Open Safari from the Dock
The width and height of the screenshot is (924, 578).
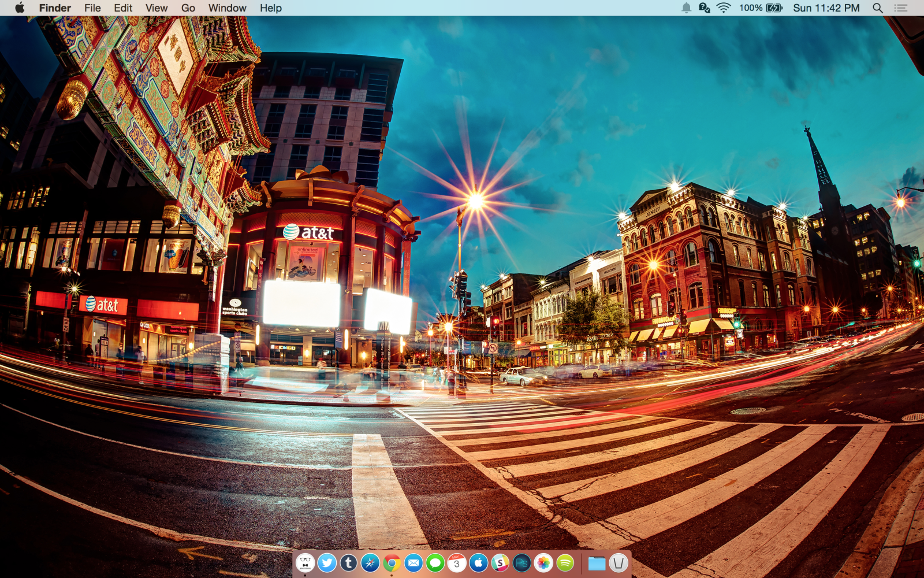click(370, 562)
